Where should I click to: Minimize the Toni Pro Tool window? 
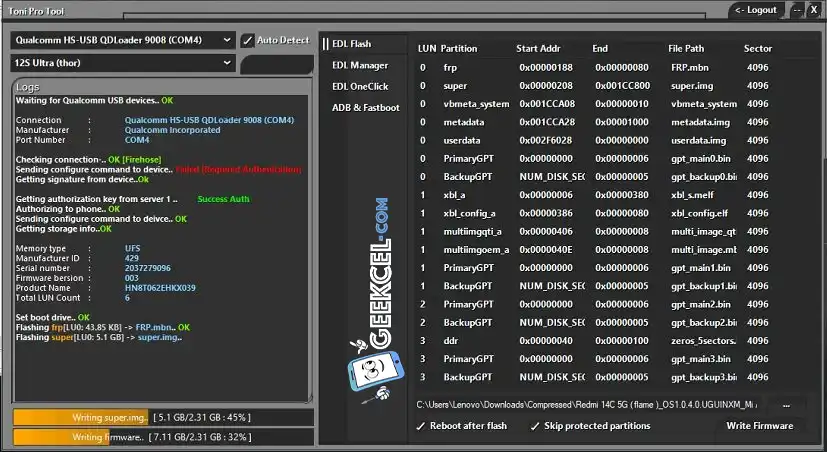[797, 10]
